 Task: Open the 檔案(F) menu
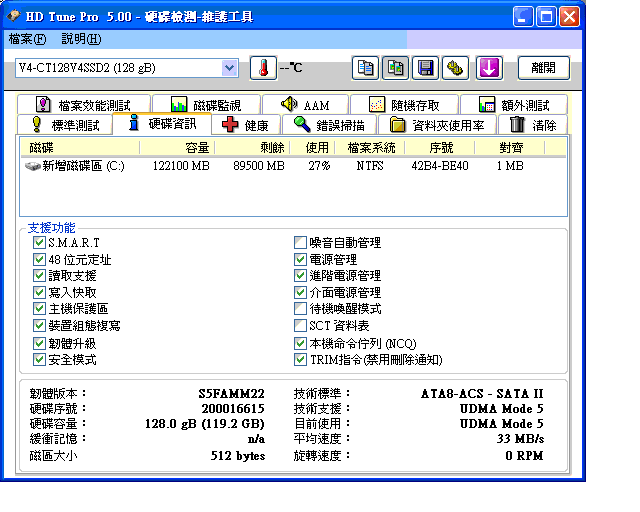pyautogui.click(x=27, y=39)
